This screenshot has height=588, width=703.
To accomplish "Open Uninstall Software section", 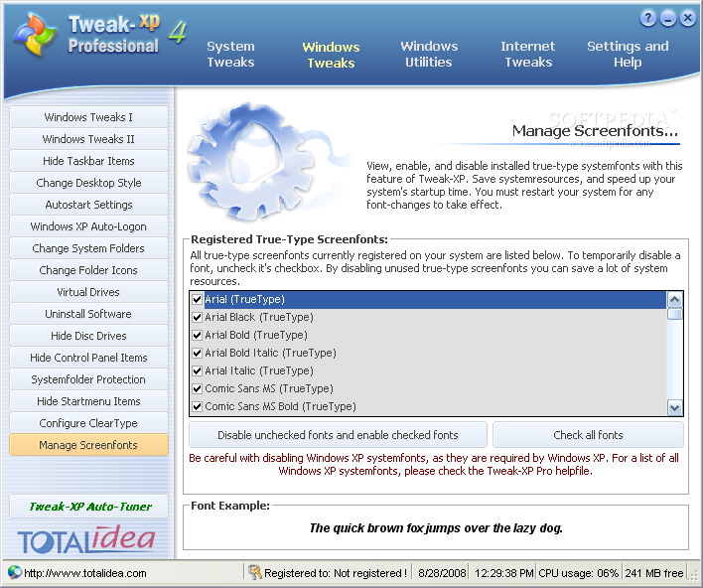I will (x=88, y=314).
